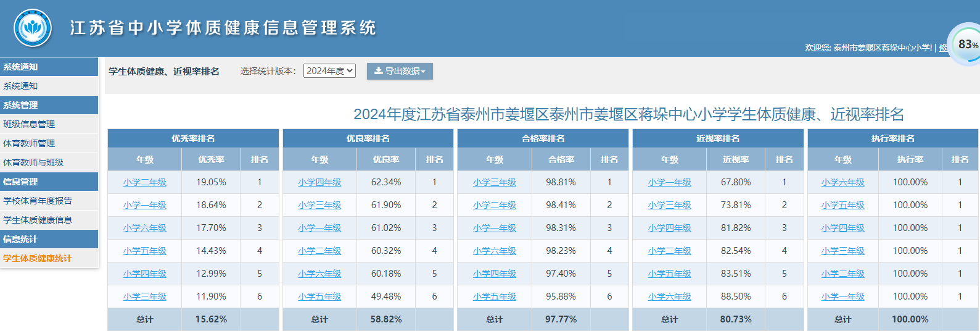The width and height of the screenshot is (980, 336).
Task: Click the 优秀率 column header
Action: coord(211,159)
